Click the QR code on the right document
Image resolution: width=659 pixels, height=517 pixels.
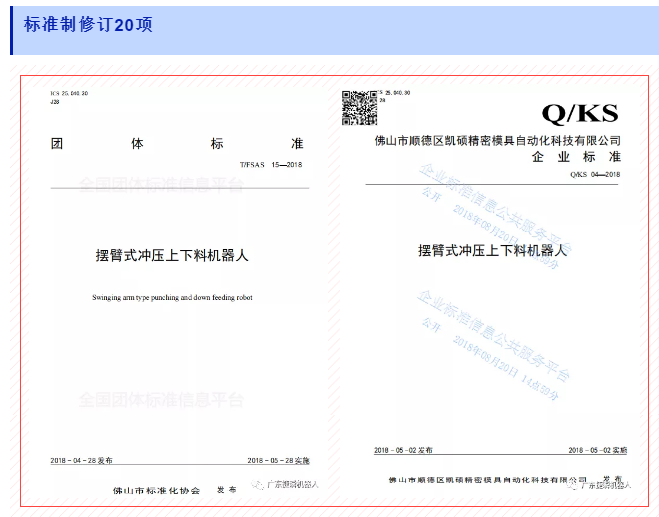(359, 108)
